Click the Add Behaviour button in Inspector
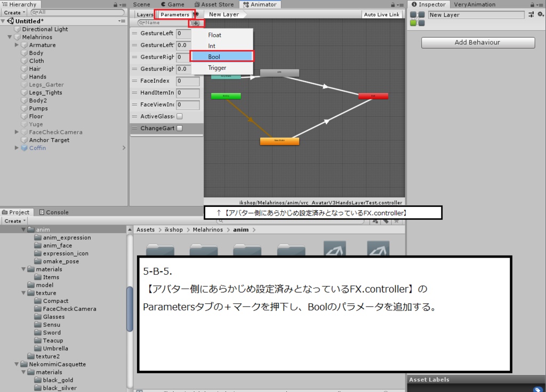This screenshot has height=392, width=546. (x=477, y=42)
